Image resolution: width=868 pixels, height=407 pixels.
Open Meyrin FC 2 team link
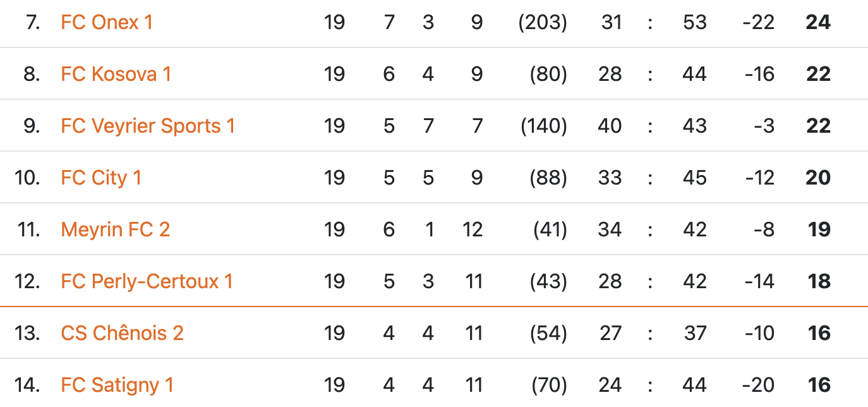click(116, 230)
